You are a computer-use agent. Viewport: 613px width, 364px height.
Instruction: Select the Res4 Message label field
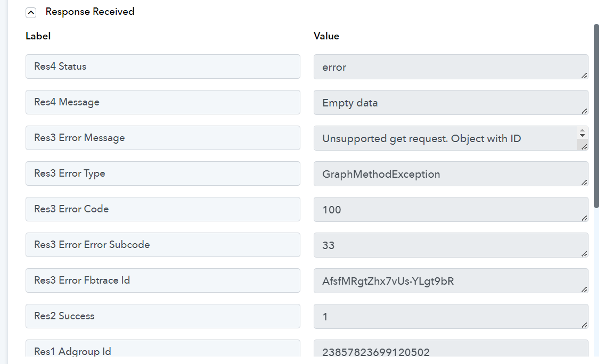coord(162,102)
